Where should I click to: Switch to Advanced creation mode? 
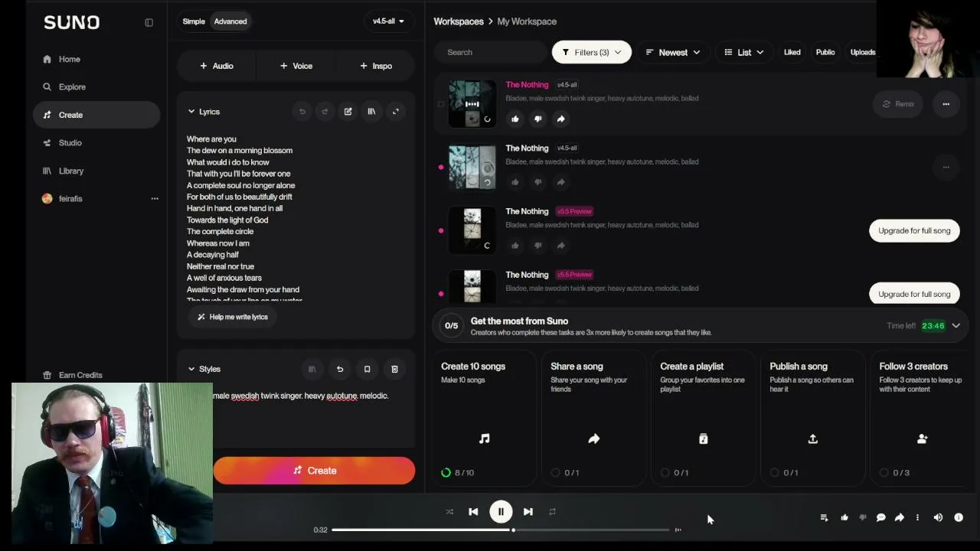pyautogui.click(x=230, y=21)
